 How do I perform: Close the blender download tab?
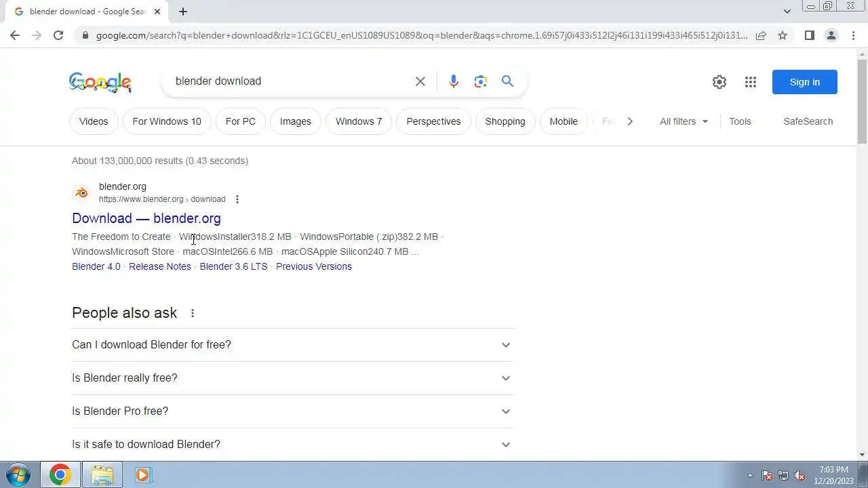pos(158,12)
